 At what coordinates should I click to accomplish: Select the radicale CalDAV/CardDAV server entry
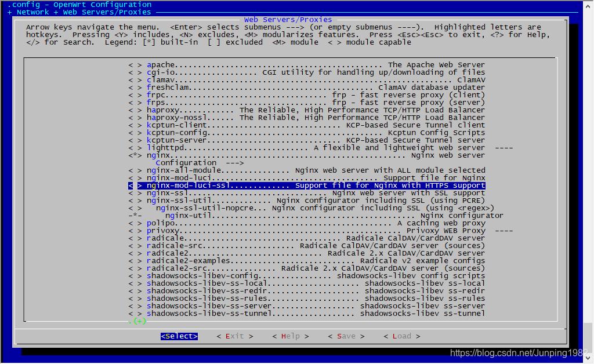point(306,238)
